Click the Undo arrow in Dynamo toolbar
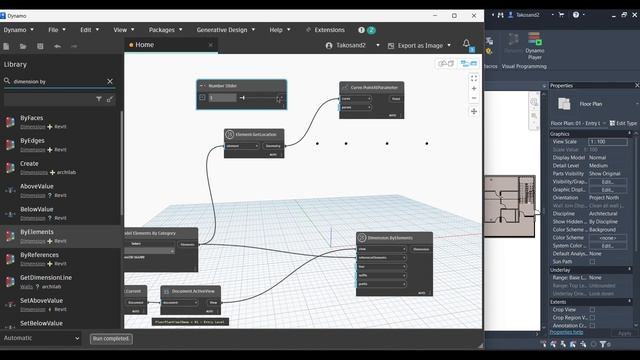This screenshot has height=360, width=640. coord(57,47)
